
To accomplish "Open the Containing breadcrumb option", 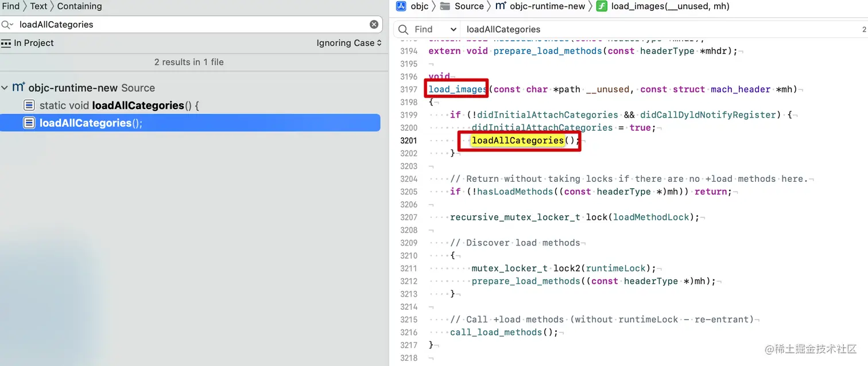I will [79, 6].
